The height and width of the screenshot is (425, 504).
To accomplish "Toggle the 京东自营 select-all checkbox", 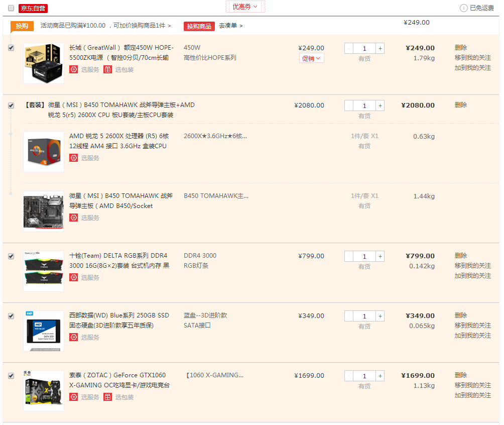I will (11, 8).
